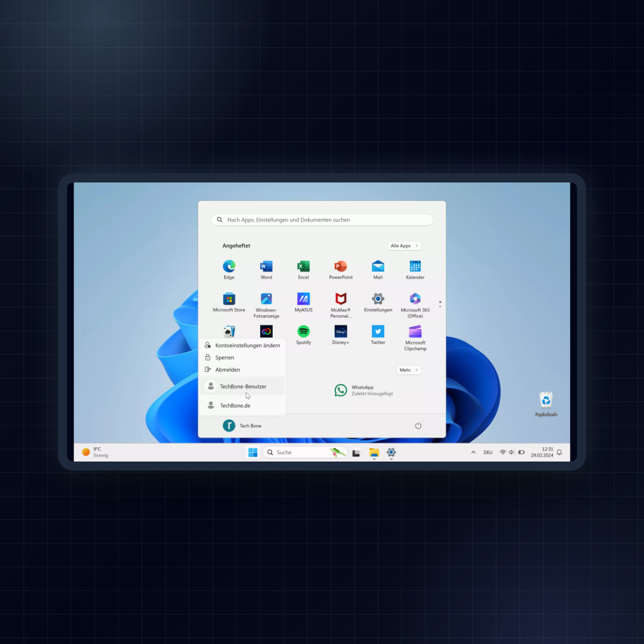Open the Adobe Creative Cloud icon
Image resolution: width=644 pixels, height=644 pixels.
266,331
